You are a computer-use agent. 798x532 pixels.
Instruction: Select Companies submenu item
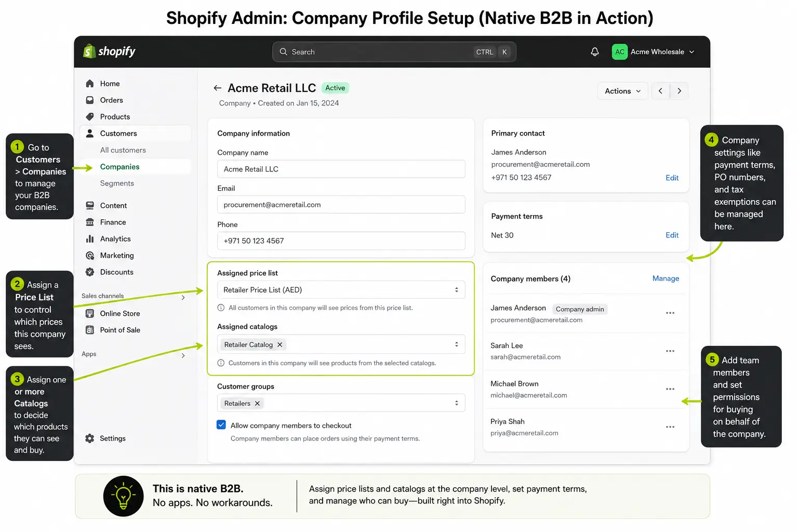[120, 167]
